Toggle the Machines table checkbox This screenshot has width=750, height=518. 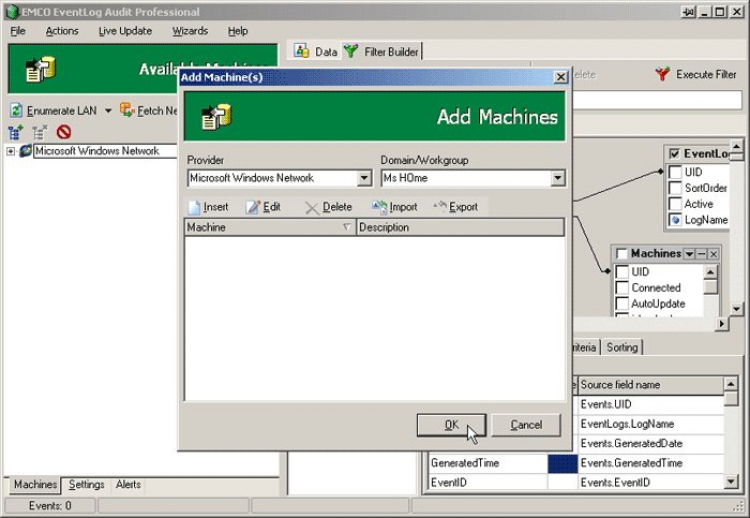pos(622,254)
